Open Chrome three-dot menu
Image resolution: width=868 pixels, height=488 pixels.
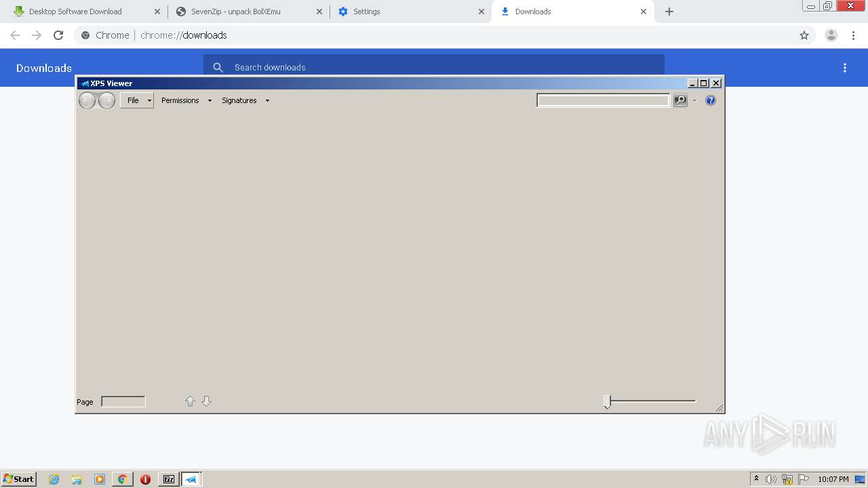click(853, 35)
